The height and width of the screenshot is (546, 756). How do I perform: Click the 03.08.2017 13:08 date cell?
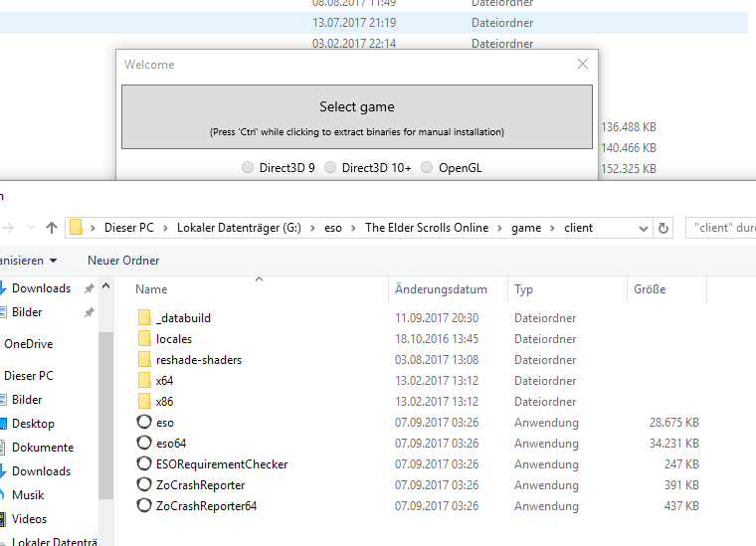pyautogui.click(x=437, y=360)
